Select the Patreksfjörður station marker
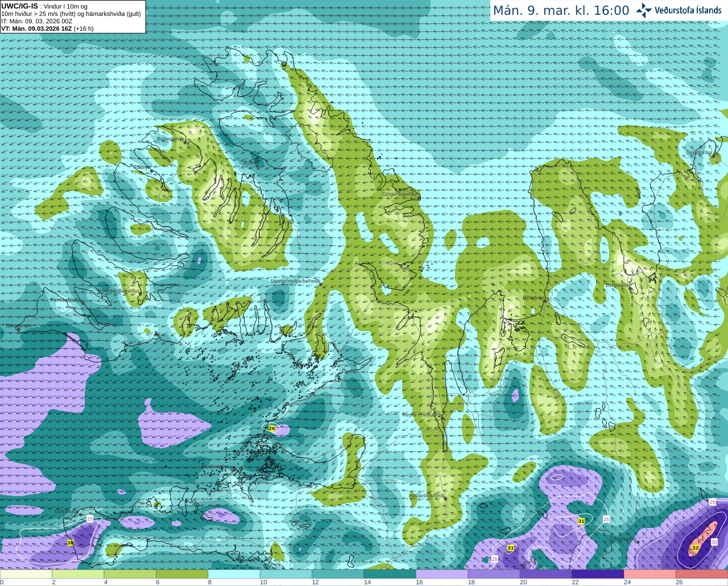The width and height of the screenshot is (728, 586). (x=83, y=303)
